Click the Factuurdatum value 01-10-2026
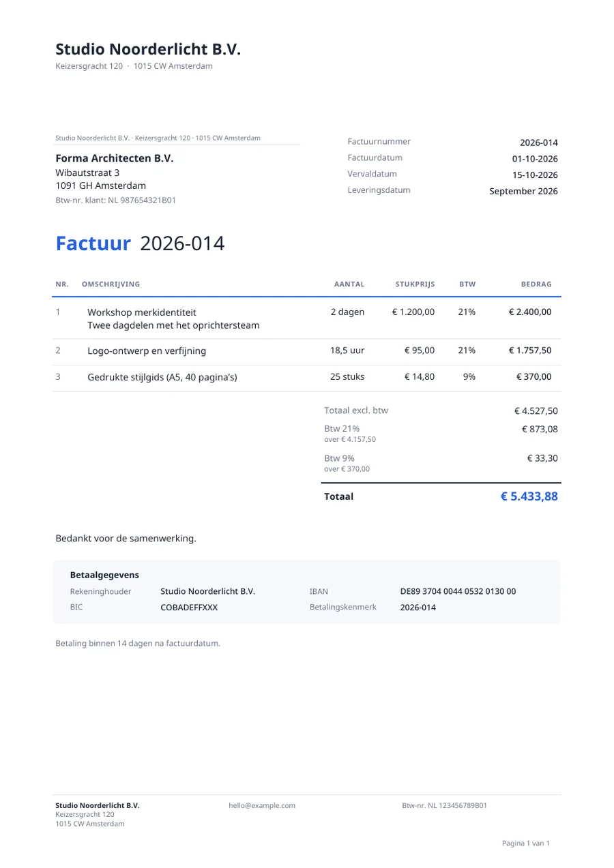The height and width of the screenshot is (868, 614). [x=535, y=159]
